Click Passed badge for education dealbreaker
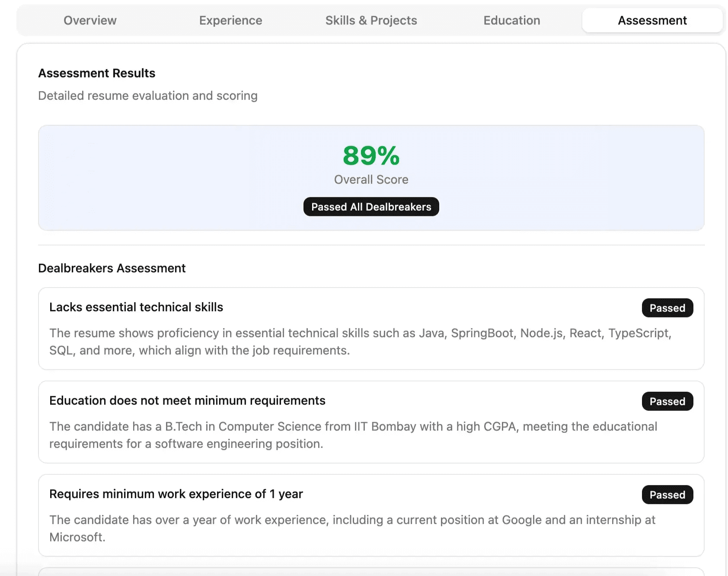Image resolution: width=728 pixels, height=576 pixels. coord(667,401)
